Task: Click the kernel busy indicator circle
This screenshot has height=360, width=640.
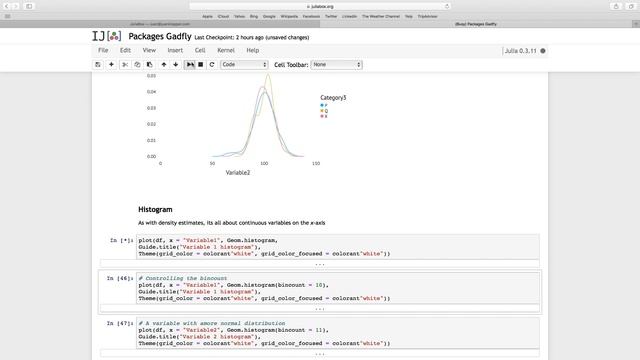Action: 543,51
